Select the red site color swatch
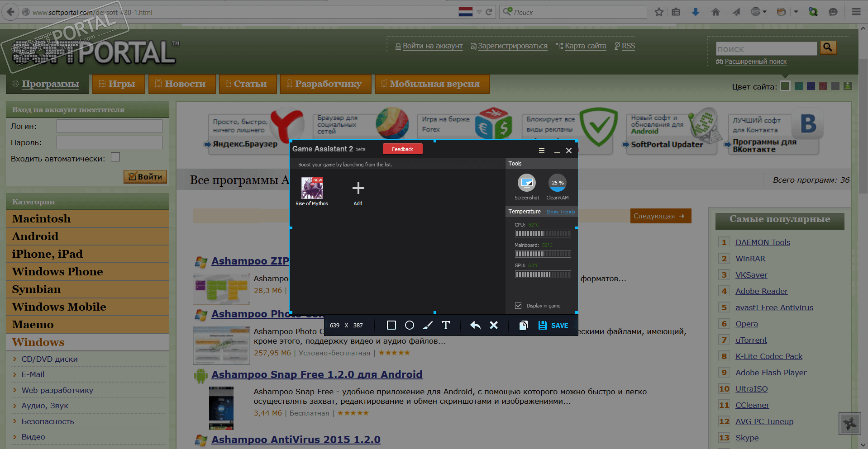This screenshot has width=868, height=449. (x=823, y=86)
